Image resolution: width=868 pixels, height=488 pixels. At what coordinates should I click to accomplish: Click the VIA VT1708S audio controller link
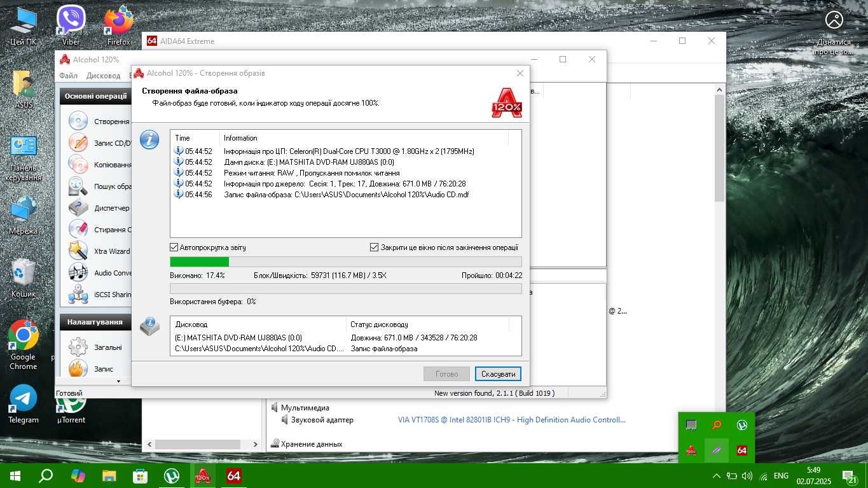[x=511, y=420]
